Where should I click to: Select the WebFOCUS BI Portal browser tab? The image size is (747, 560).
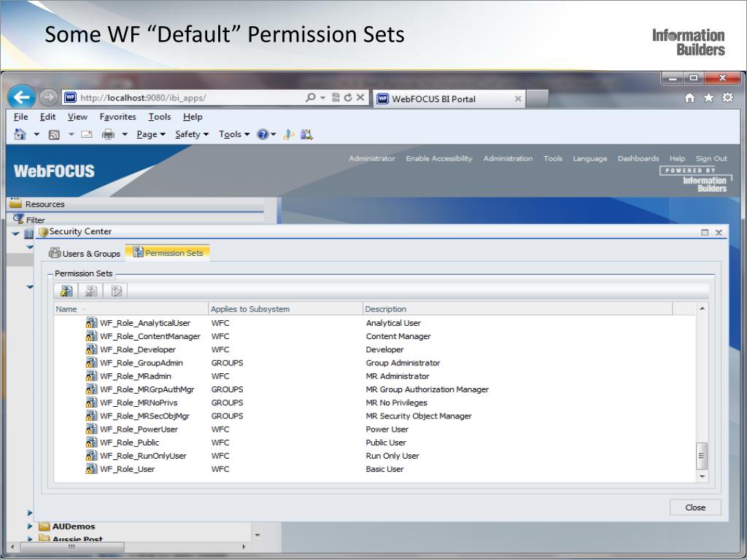pyautogui.click(x=449, y=99)
